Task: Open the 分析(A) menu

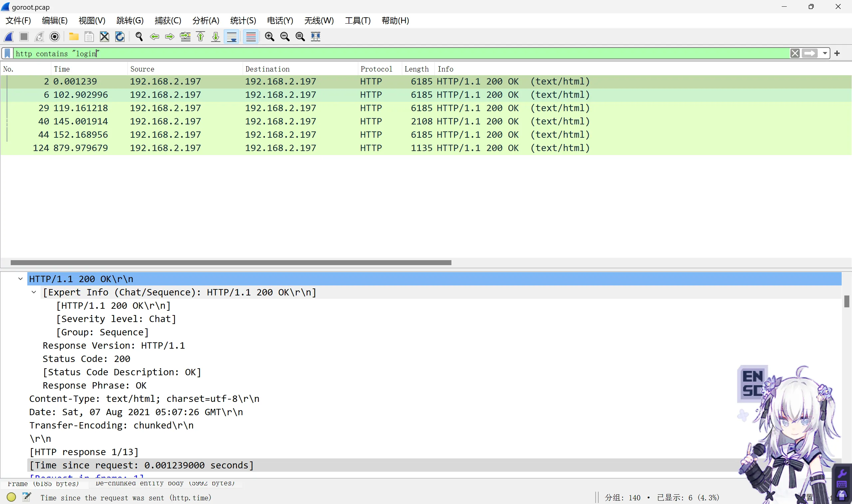Action: (x=206, y=20)
